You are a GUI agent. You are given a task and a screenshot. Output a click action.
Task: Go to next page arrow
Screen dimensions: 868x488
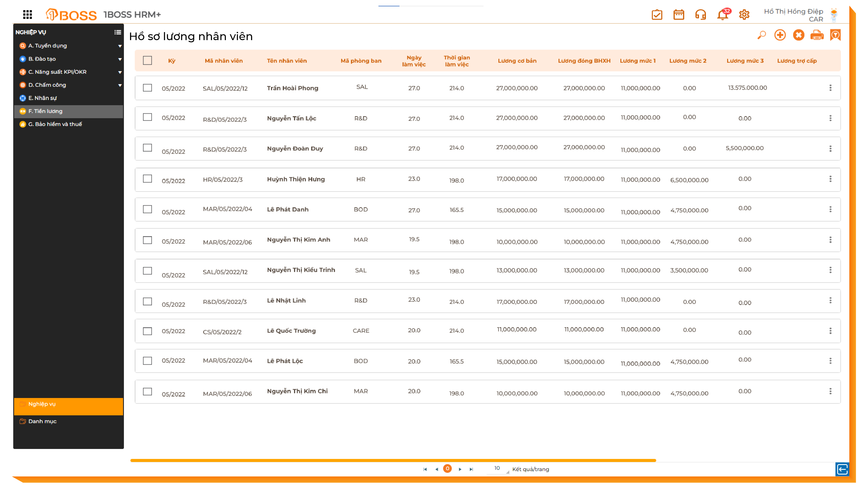pyautogui.click(x=460, y=469)
